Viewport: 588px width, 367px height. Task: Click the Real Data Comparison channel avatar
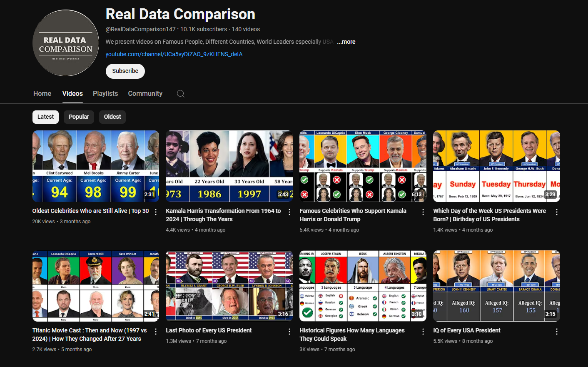(66, 43)
